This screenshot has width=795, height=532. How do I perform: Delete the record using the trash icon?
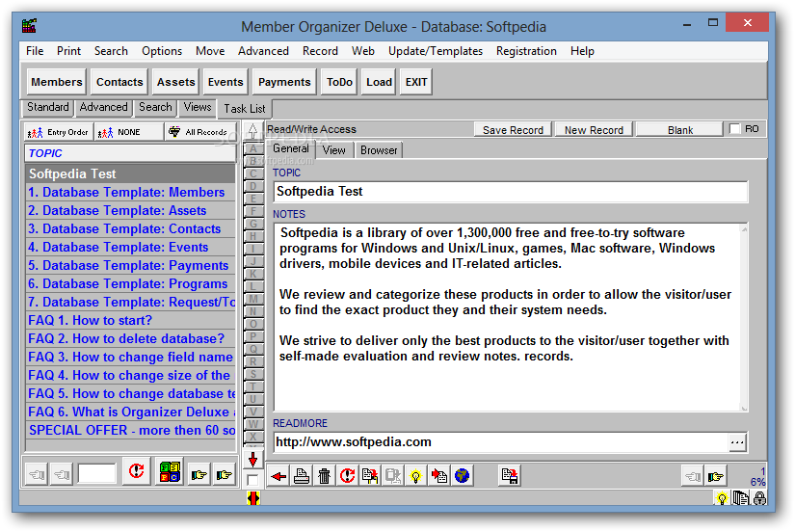(x=324, y=476)
